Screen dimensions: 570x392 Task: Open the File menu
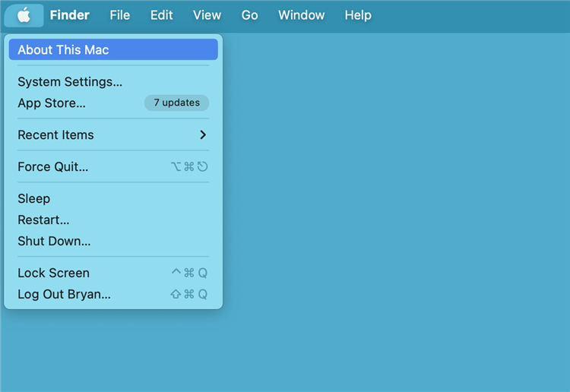(x=119, y=15)
